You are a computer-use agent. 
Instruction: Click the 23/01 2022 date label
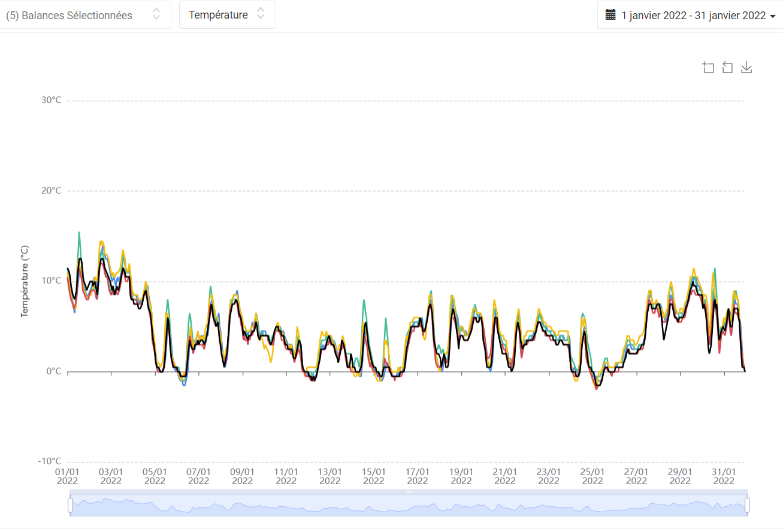point(549,476)
